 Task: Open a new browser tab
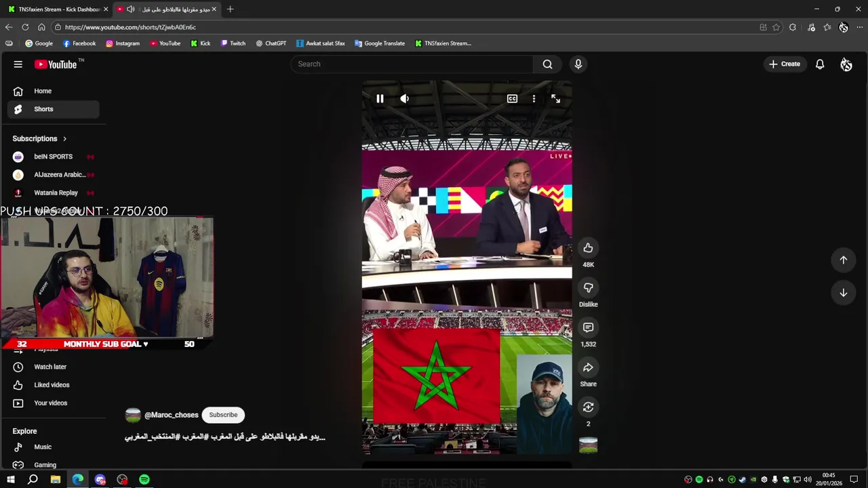coord(230,9)
